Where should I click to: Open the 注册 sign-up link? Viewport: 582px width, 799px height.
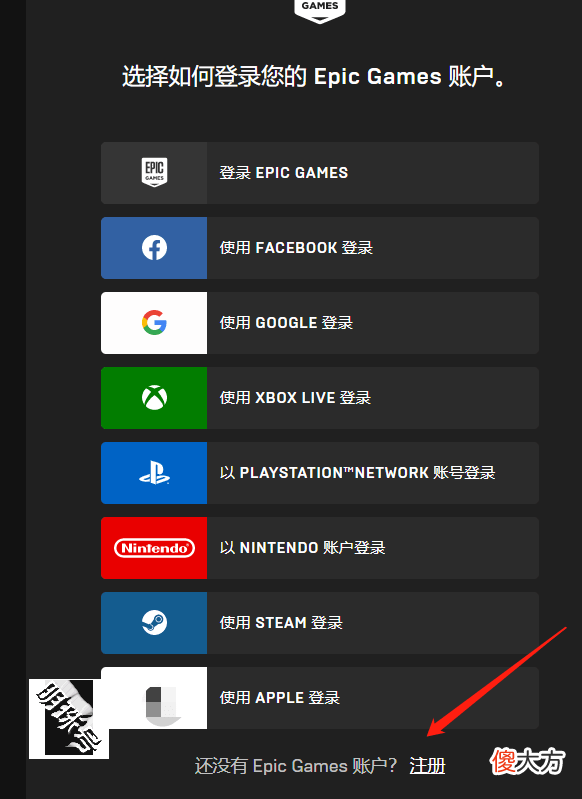click(427, 766)
